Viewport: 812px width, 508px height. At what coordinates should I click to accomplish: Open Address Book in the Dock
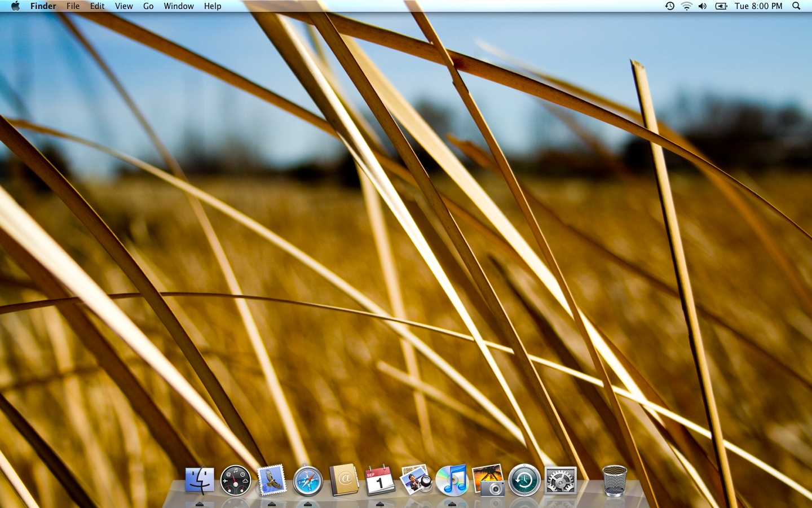point(343,481)
